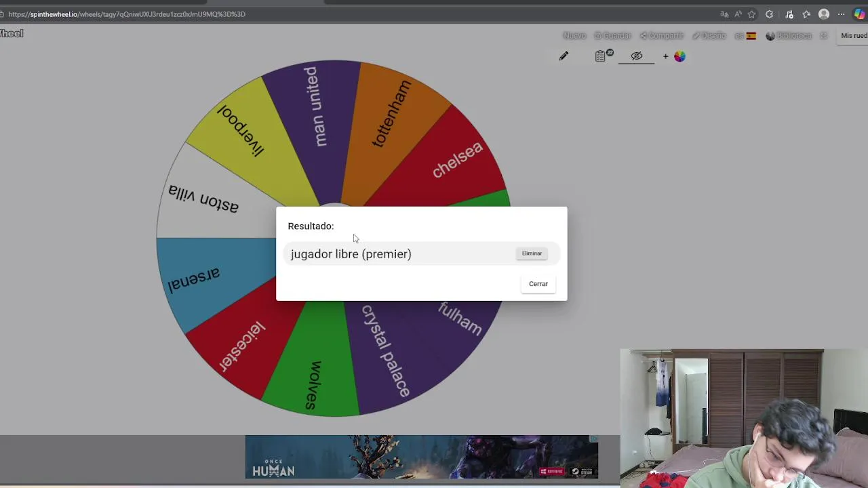
Task: Click the browser translate icon
Action: point(724,14)
